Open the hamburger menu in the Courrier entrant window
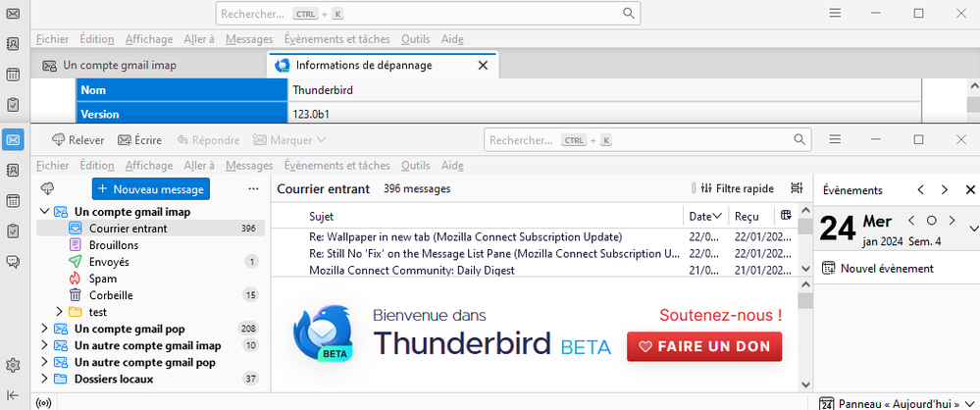 [835, 139]
